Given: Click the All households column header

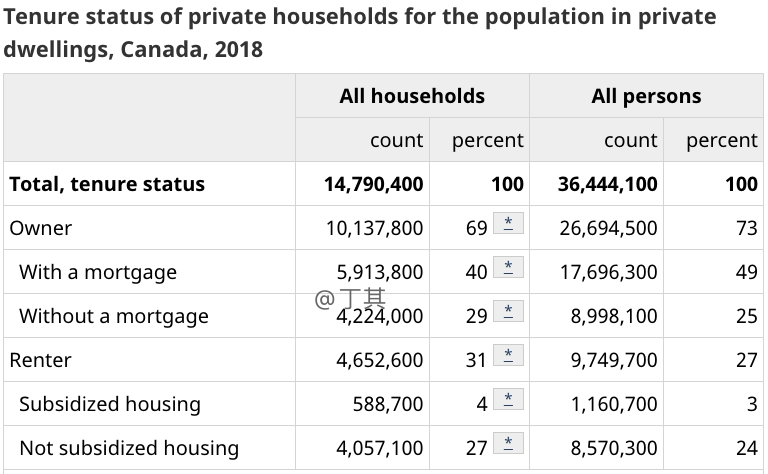Looking at the screenshot, I should [412, 96].
